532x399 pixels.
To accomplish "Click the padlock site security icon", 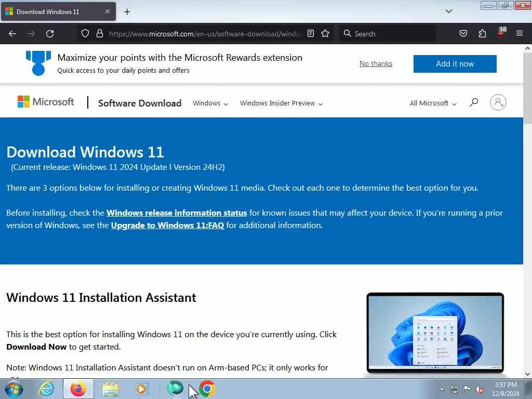I will tap(99, 33).
